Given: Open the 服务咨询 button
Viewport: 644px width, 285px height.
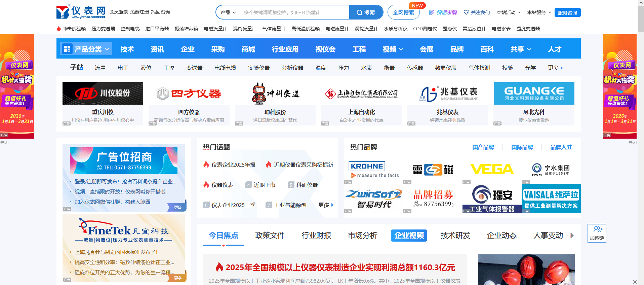Looking at the screenshot, I should coord(567,12).
